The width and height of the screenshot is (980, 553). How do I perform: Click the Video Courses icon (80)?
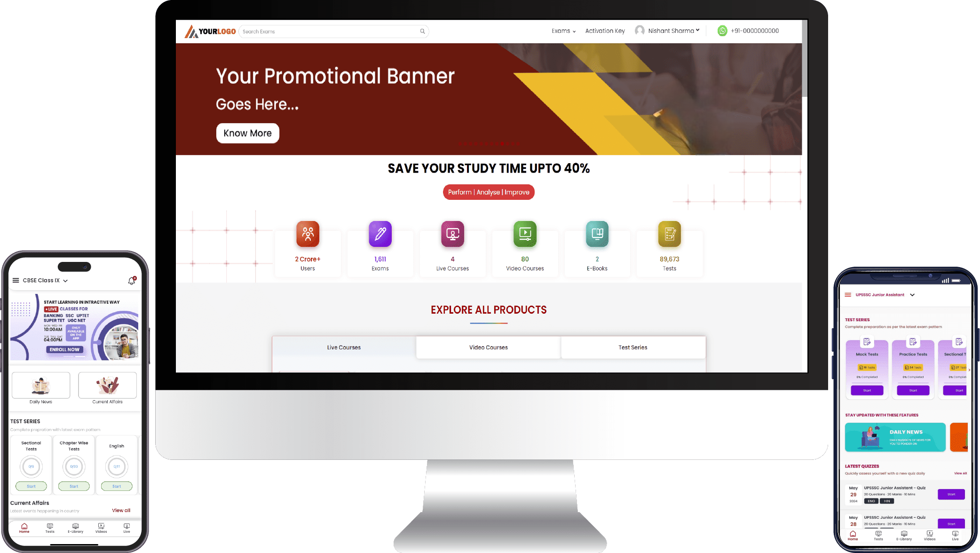[x=525, y=233]
